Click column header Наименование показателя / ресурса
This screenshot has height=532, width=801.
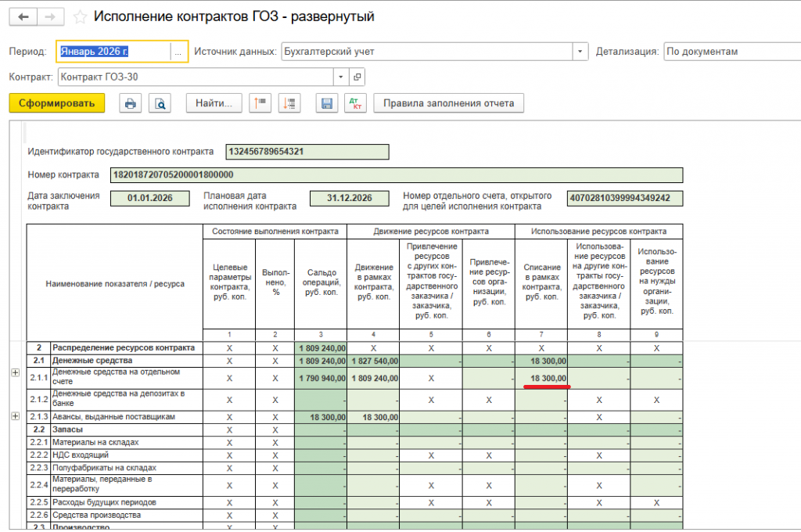[115, 284]
